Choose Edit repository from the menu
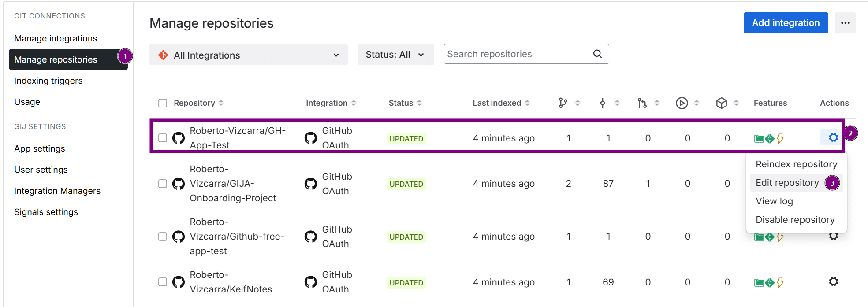Image resolution: width=868 pixels, height=307 pixels. coord(787,183)
